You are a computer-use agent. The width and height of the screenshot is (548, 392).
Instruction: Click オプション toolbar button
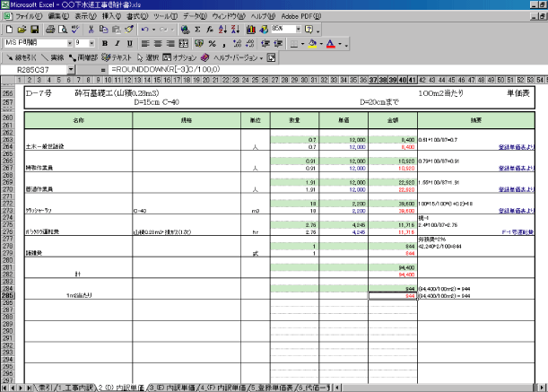tap(179, 57)
